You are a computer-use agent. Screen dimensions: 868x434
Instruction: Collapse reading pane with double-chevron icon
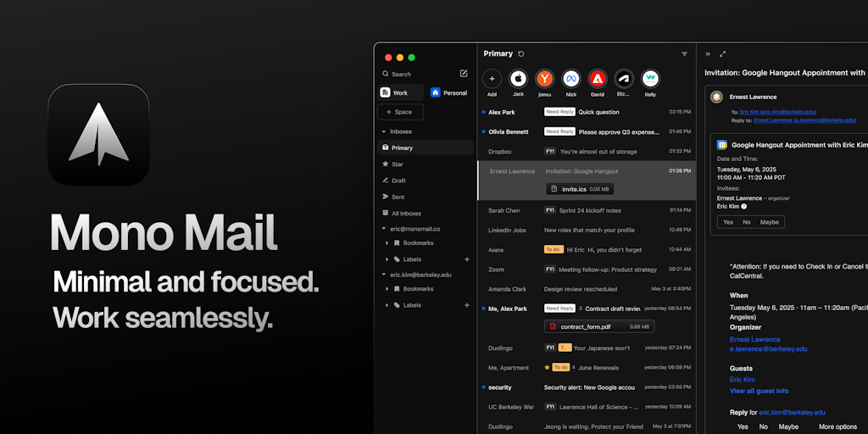(x=708, y=54)
